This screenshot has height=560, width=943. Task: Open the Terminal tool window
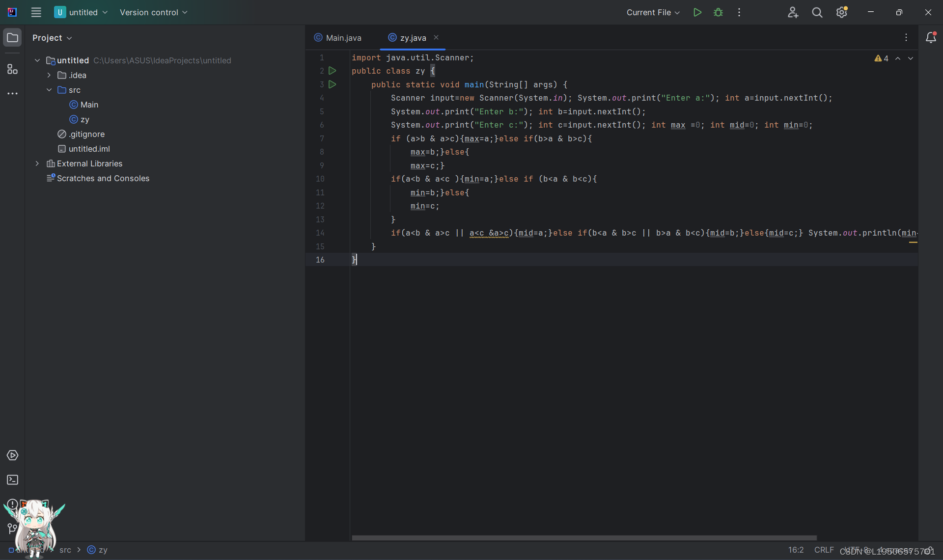point(12,480)
